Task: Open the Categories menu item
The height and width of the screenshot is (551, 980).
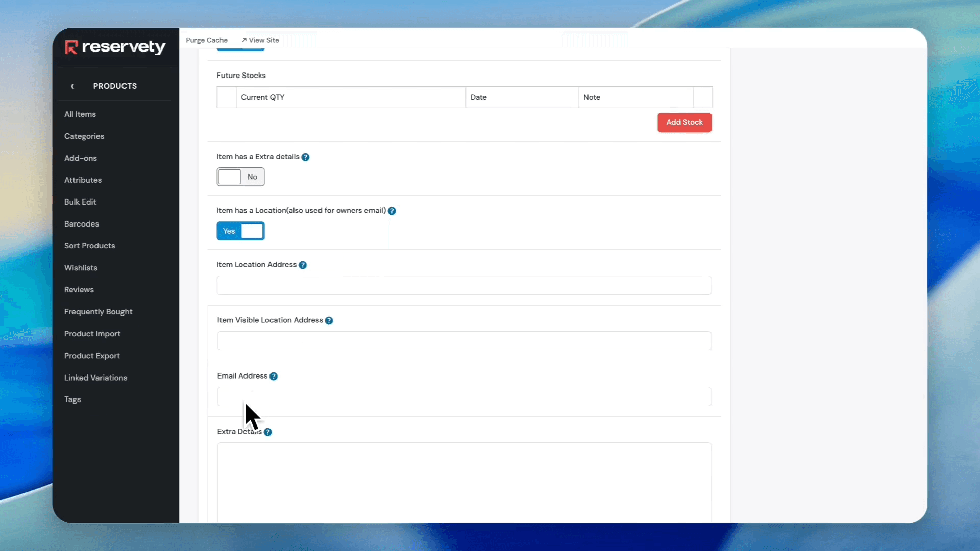Action: [x=84, y=136]
